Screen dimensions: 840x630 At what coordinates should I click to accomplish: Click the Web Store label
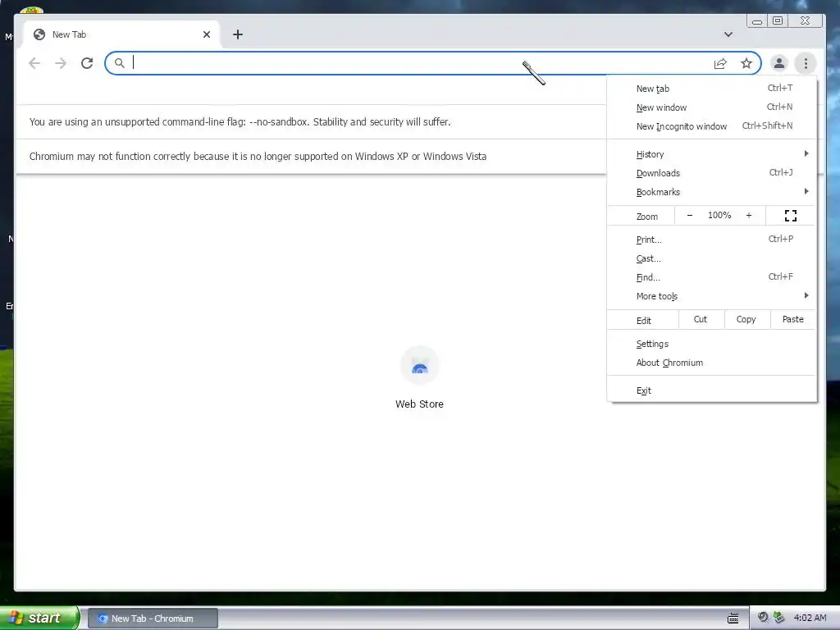click(419, 404)
